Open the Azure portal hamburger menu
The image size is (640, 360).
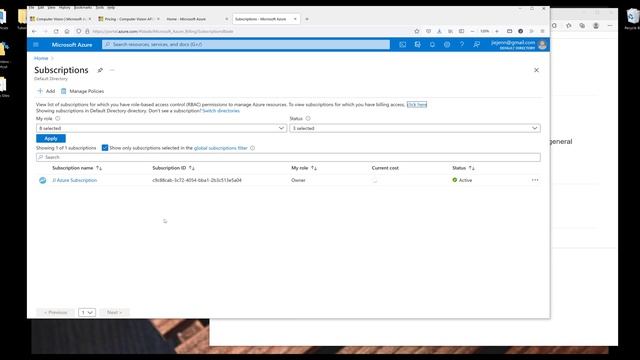36,44
